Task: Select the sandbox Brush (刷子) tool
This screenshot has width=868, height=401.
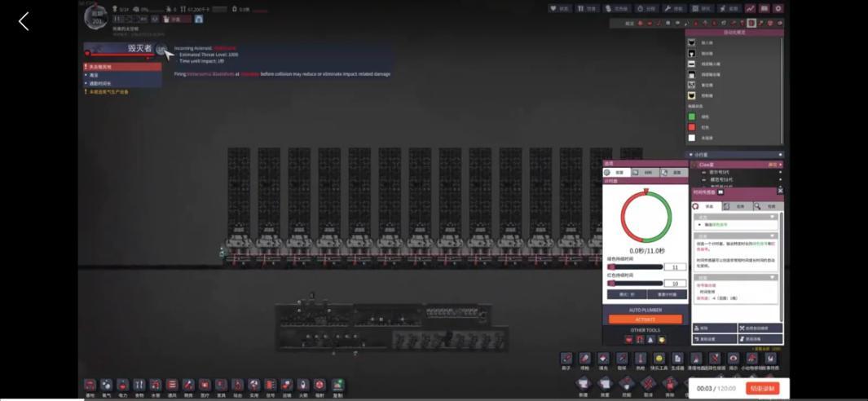Action: pos(566,359)
